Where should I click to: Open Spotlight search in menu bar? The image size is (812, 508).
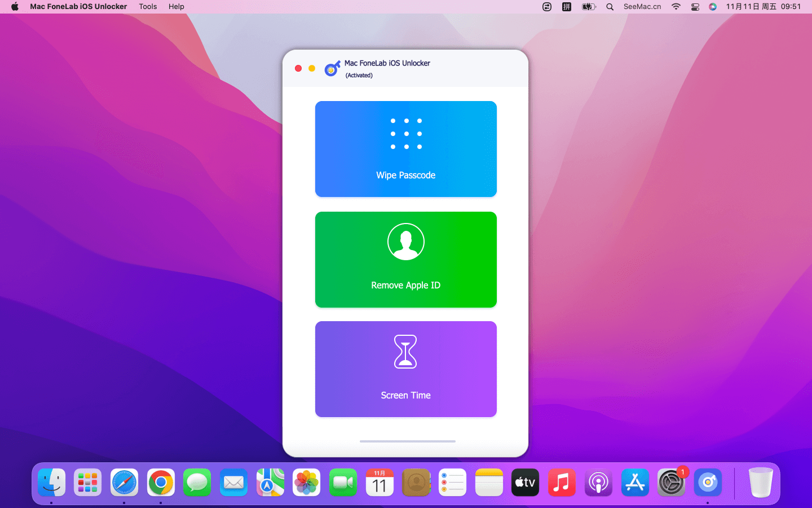[610, 7]
